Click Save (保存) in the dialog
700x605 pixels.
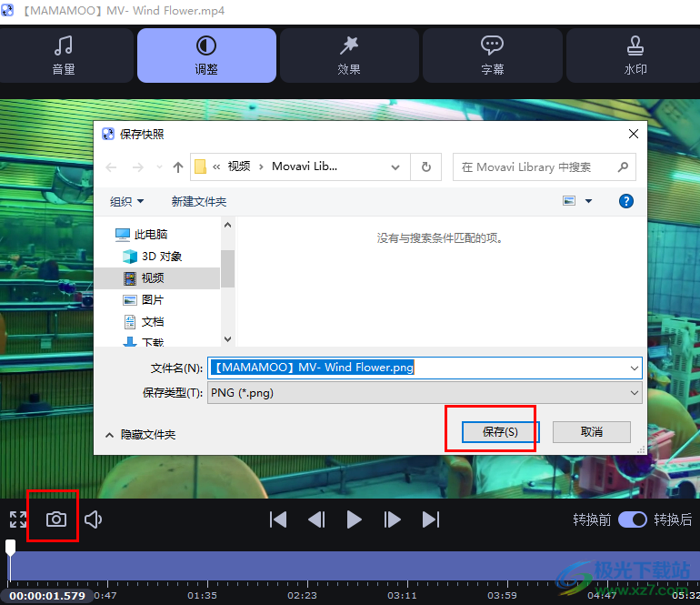500,431
